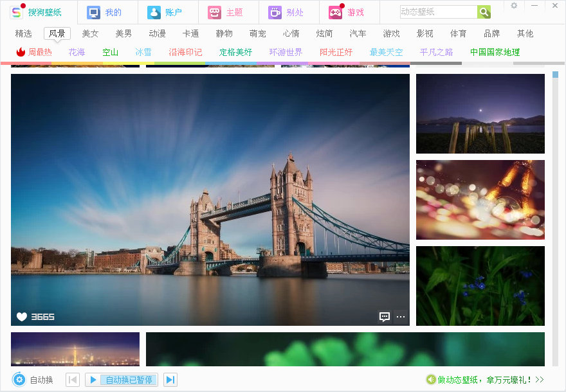Open the 游戏 tab
566x392 pixels.
pos(349,12)
